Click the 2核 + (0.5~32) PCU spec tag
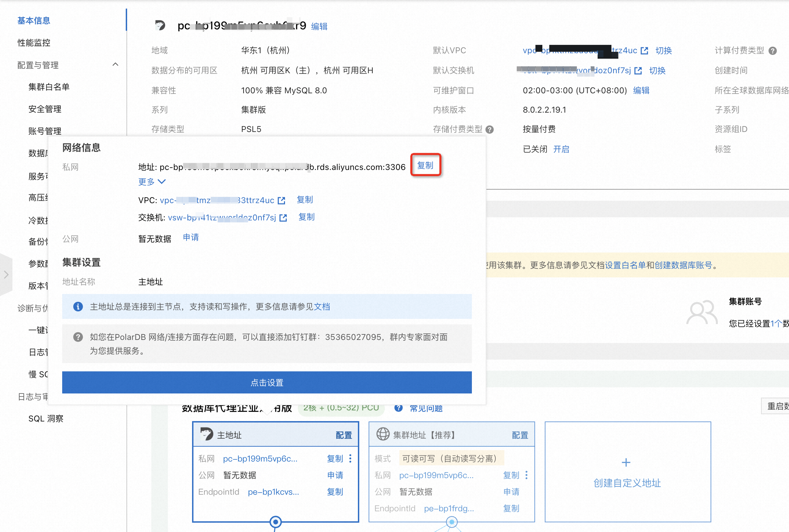Image resolution: width=789 pixels, height=532 pixels. pos(341,408)
